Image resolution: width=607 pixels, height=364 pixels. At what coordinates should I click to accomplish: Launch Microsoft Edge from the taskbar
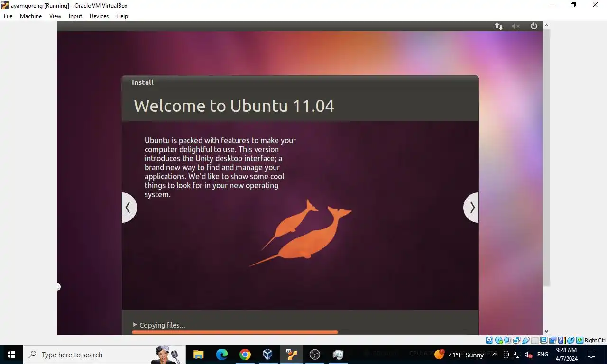click(221, 355)
